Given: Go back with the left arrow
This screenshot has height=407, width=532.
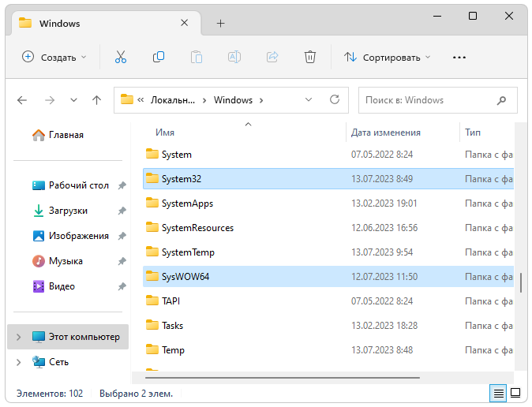Looking at the screenshot, I should (x=22, y=100).
